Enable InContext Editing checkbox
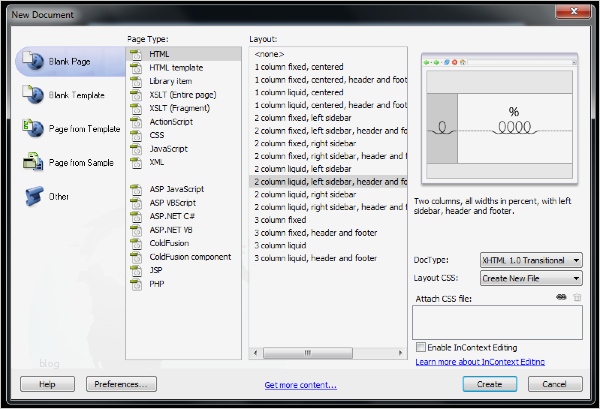Image resolution: width=600 pixels, height=409 pixels. [421, 347]
